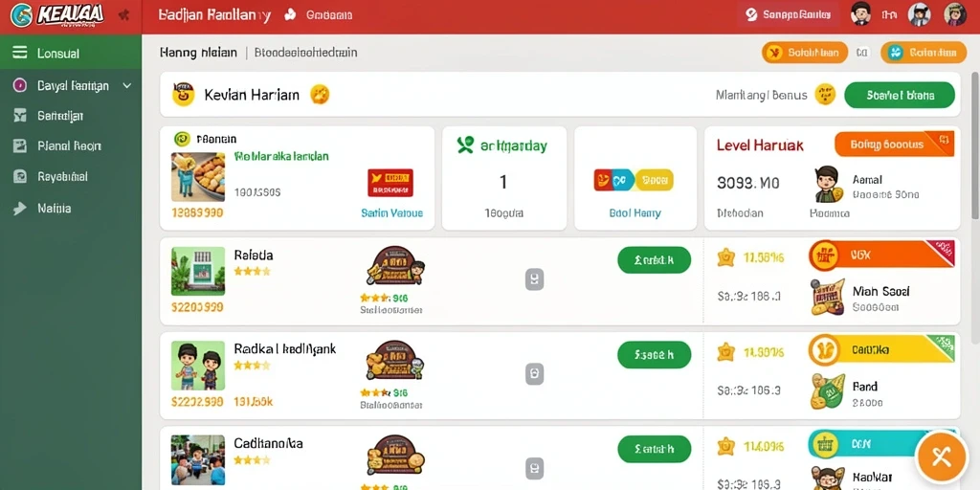The height and width of the screenshot is (490, 980).
Task: Click the Planal Reojn sidebar icon
Action: [x=20, y=145]
